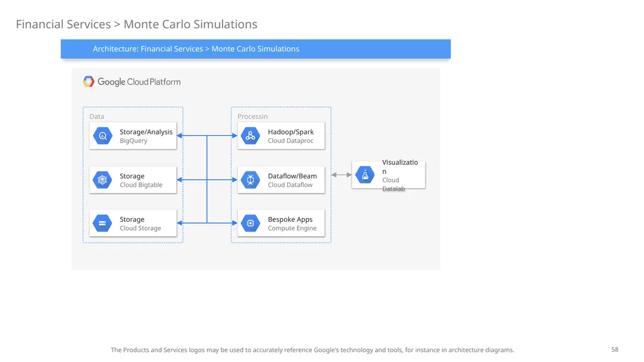644x362 pixels.
Task: Select the Compute Engine subtitle text
Action: 292,228
